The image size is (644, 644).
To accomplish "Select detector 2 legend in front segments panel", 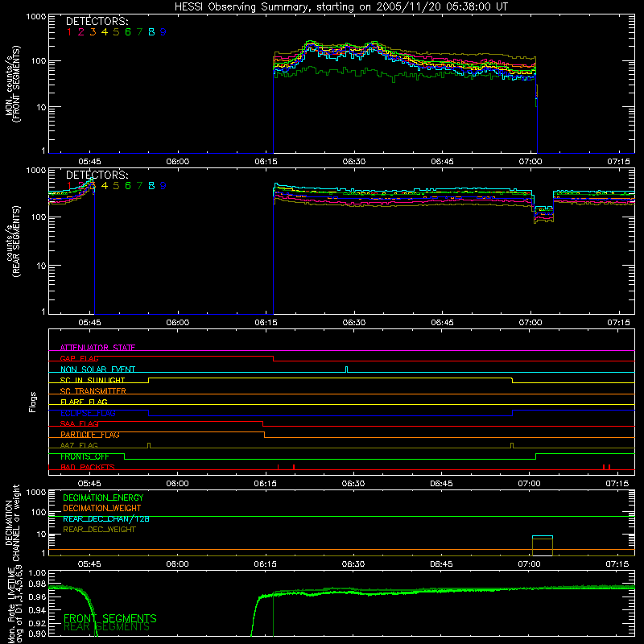I will [x=81, y=32].
